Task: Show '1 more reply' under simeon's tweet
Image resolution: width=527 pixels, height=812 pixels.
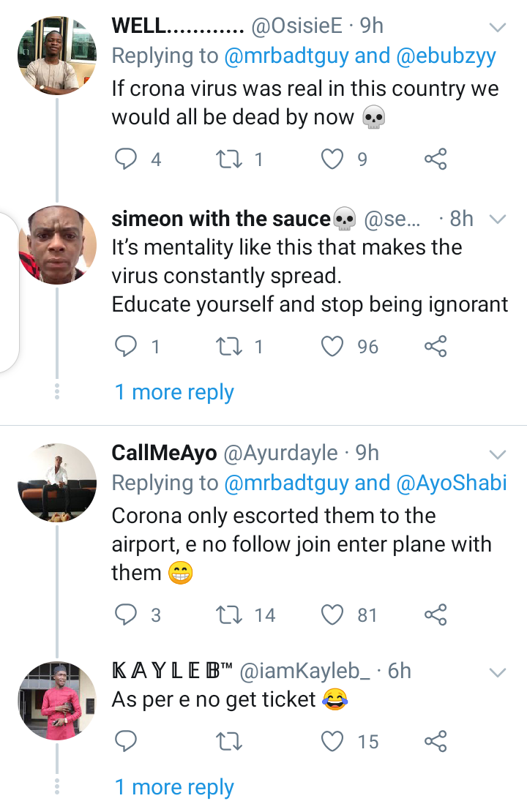Action: pos(174,392)
